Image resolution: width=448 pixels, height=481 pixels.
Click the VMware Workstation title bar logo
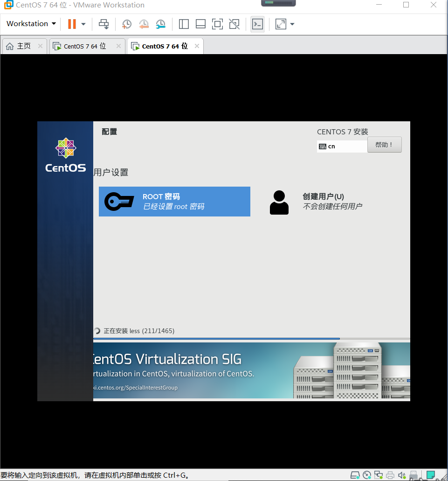(x=8, y=5)
